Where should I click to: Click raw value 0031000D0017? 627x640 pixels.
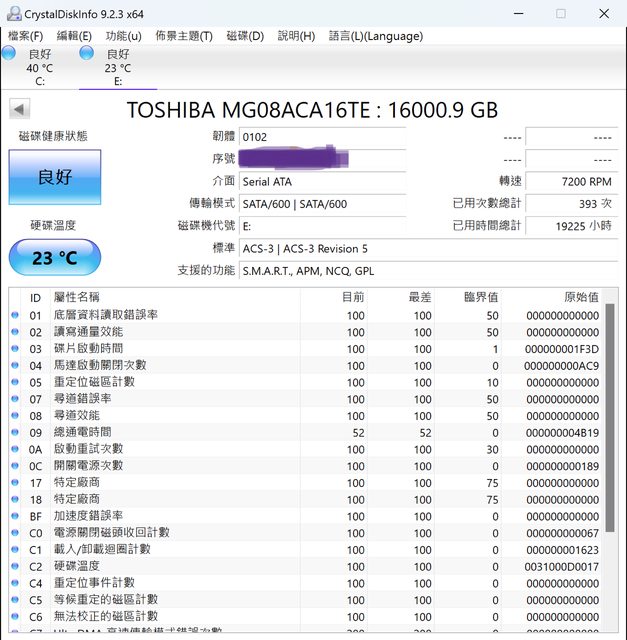click(x=562, y=567)
